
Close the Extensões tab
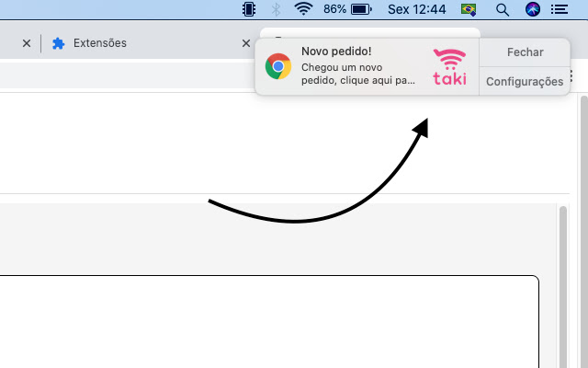[x=246, y=43]
